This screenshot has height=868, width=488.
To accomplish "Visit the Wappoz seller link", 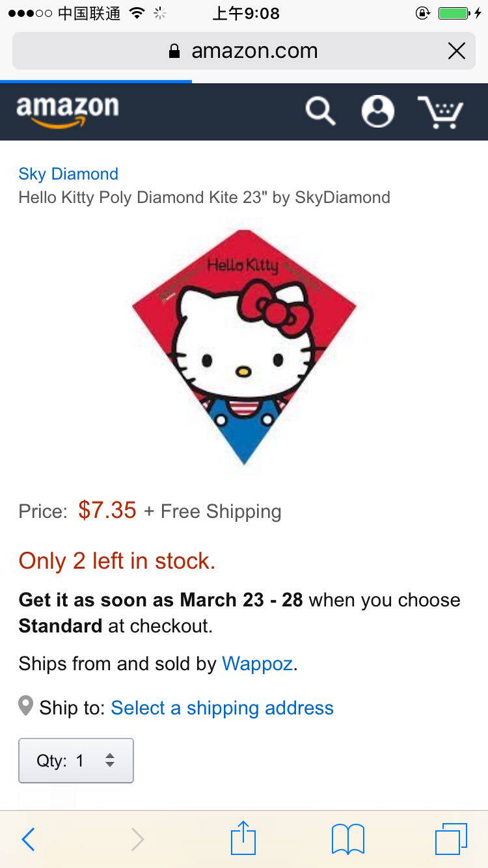I will click(258, 664).
